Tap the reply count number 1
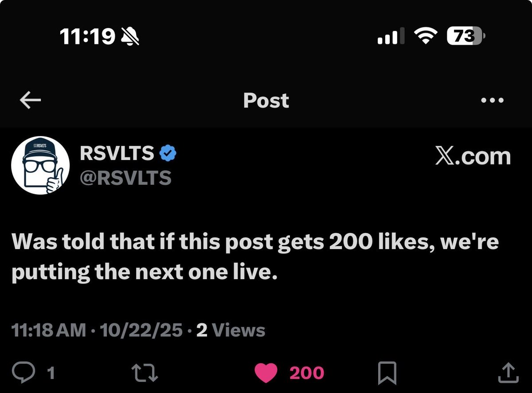The height and width of the screenshot is (393, 532). [51, 374]
